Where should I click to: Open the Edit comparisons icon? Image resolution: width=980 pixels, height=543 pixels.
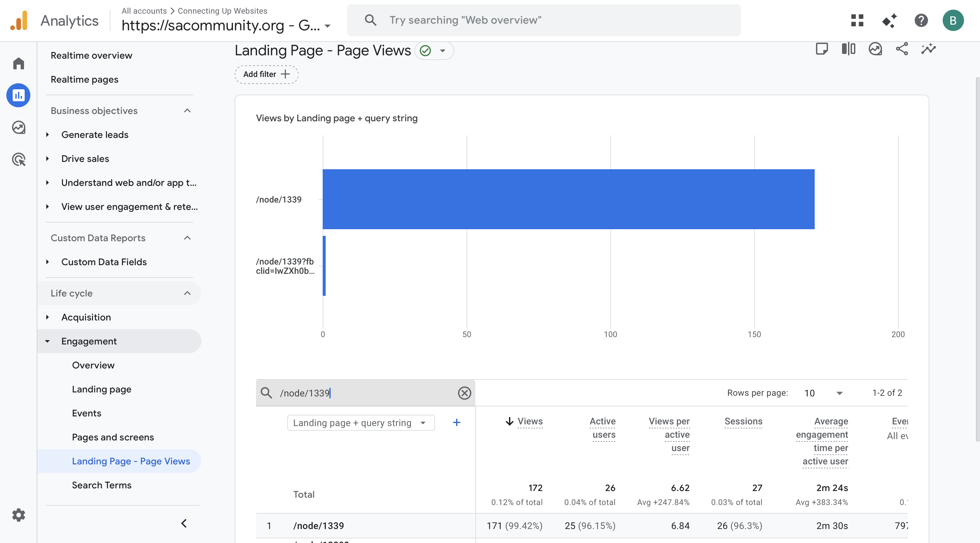point(848,49)
